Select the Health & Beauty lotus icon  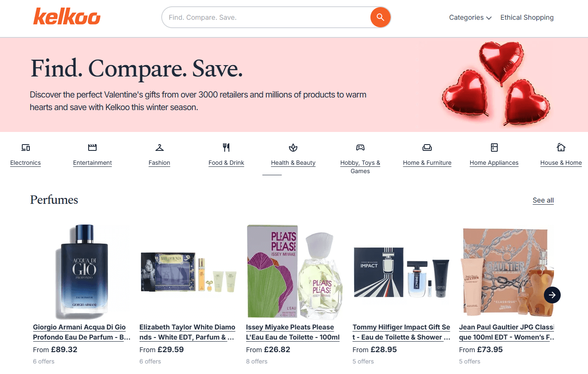tap(293, 147)
